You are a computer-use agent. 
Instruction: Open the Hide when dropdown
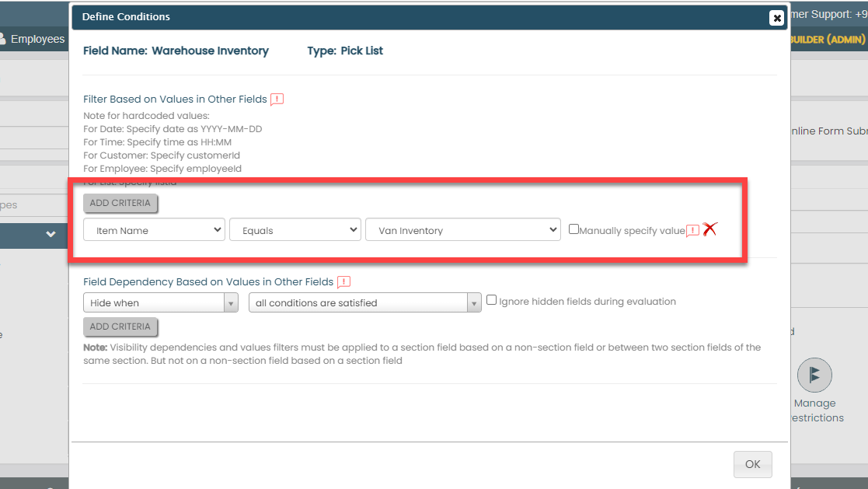pos(160,302)
